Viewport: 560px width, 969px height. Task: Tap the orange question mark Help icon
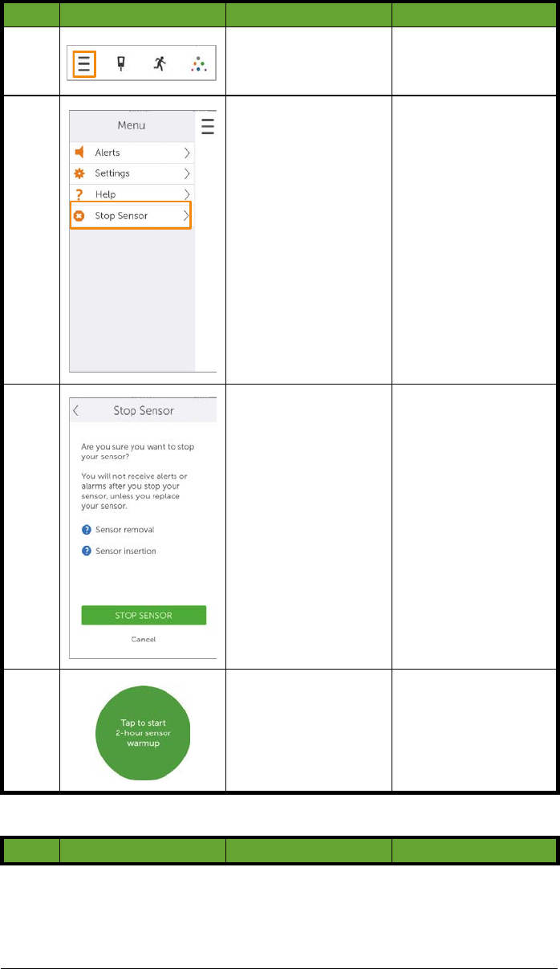(79, 194)
